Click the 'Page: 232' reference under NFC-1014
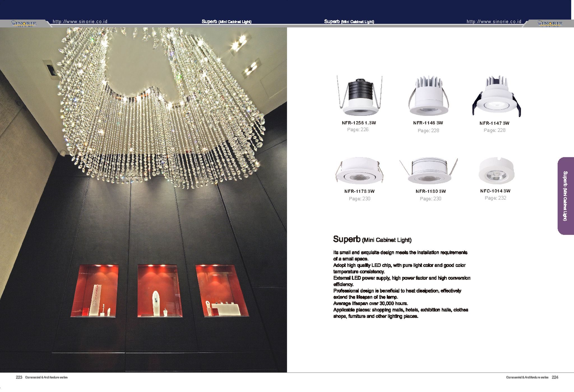The width and height of the screenshot is (574, 392). click(495, 198)
